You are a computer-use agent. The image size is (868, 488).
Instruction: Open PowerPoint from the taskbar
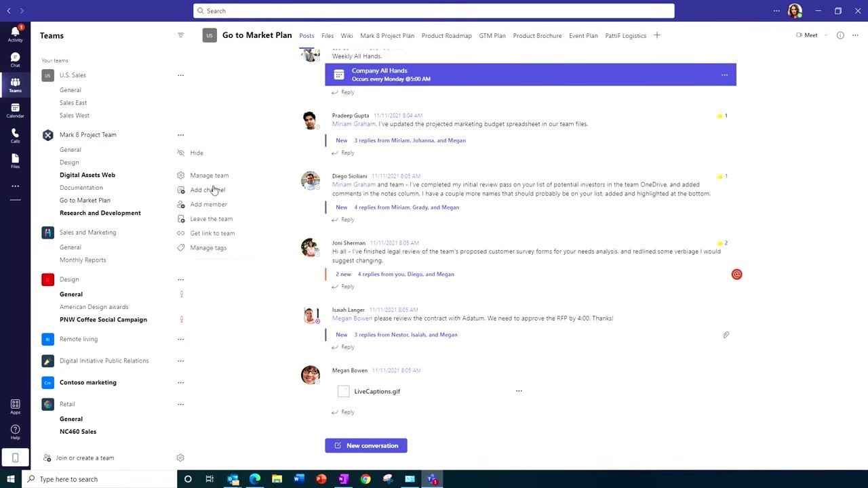coord(321,479)
